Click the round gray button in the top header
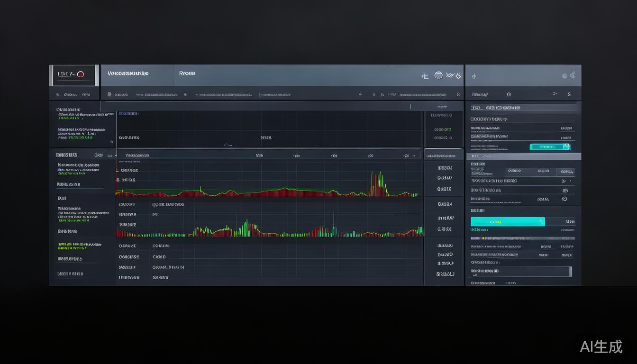The height and width of the screenshot is (364, 637). point(438,75)
